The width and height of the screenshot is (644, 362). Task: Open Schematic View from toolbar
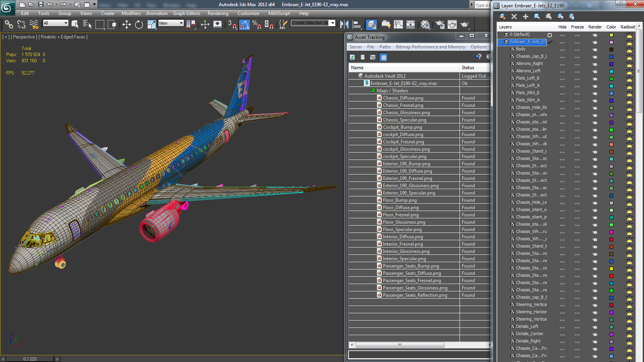(411, 24)
